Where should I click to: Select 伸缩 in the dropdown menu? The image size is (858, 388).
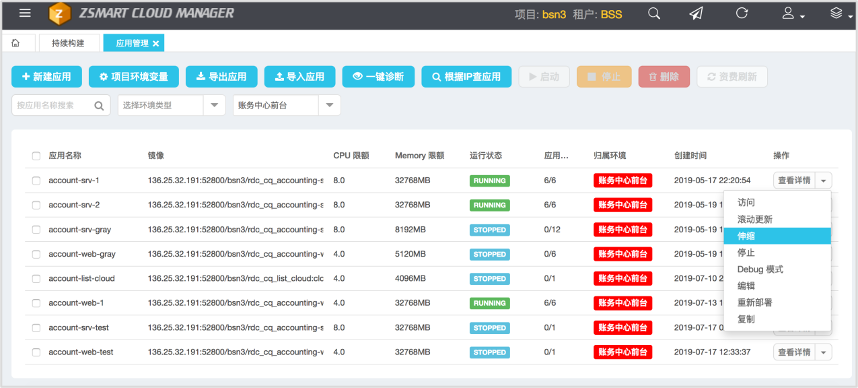tap(777, 236)
